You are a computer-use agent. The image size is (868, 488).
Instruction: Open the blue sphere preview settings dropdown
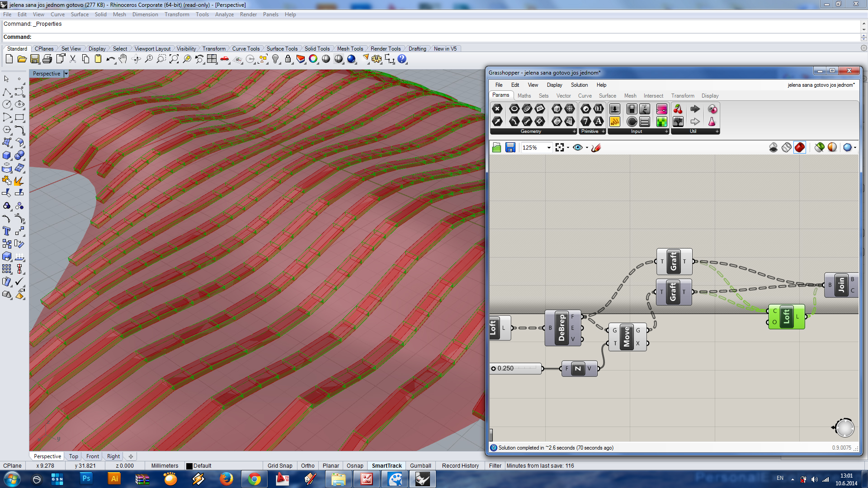click(x=855, y=148)
